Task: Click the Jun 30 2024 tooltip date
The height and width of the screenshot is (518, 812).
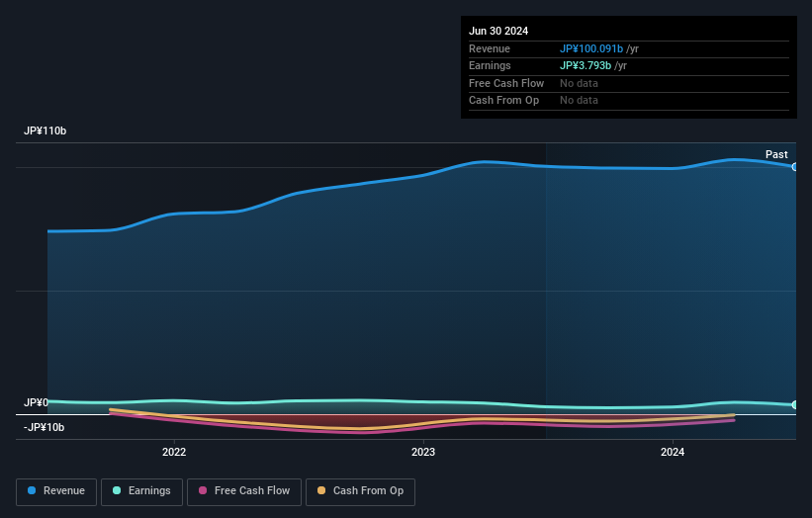Action: [x=498, y=31]
